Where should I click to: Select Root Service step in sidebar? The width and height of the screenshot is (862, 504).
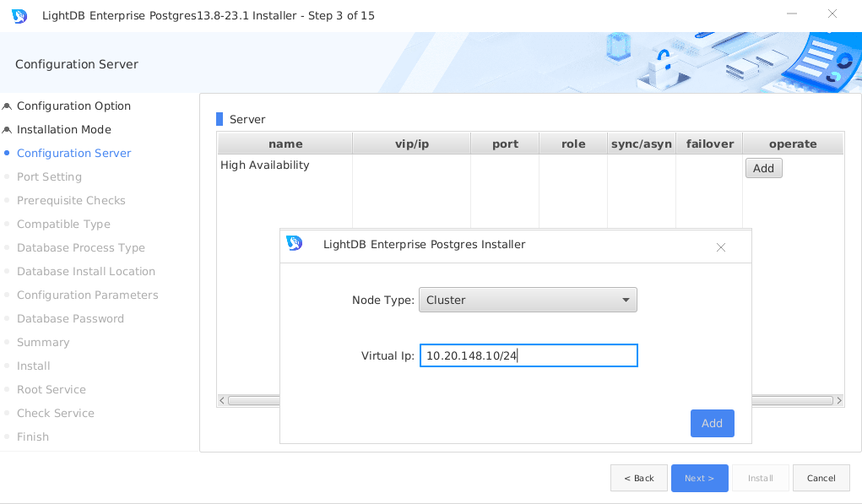[x=52, y=390]
